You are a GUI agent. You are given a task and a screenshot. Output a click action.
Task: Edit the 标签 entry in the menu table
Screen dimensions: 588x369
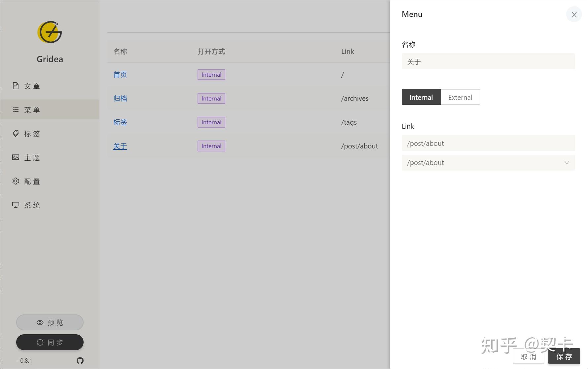click(120, 122)
